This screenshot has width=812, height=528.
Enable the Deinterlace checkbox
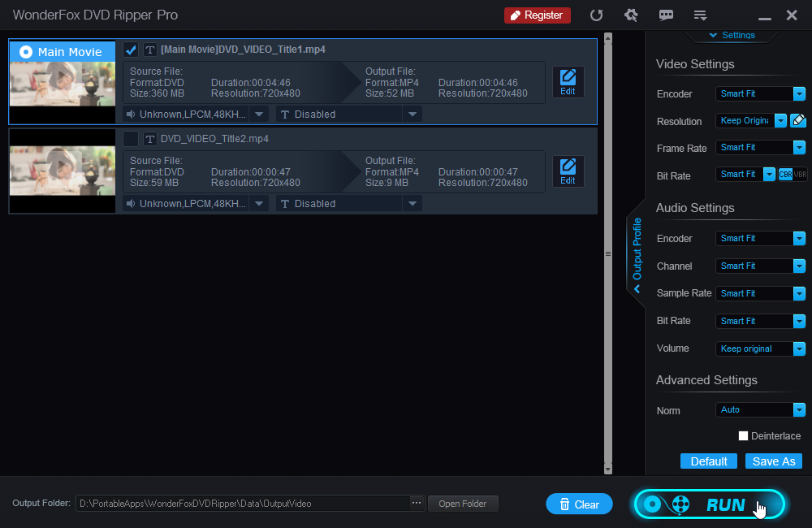743,435
